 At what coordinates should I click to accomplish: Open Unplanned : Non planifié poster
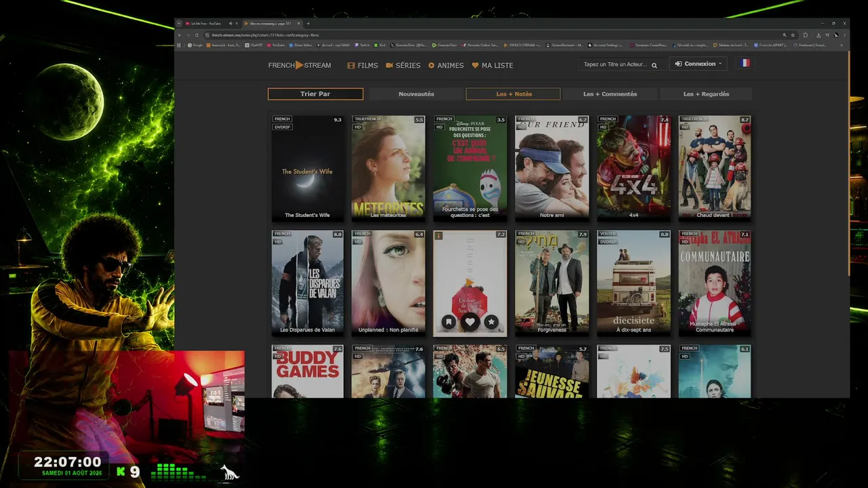(x=389, y=283)
